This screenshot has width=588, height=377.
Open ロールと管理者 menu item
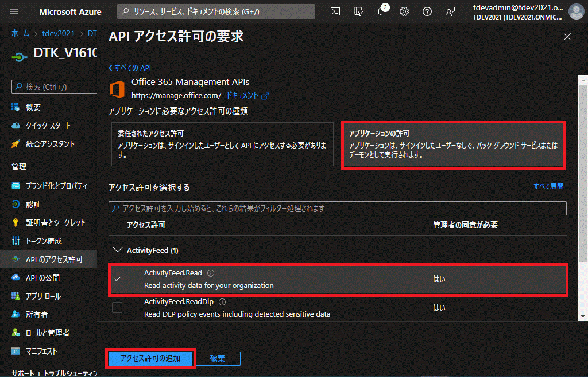tap(49, 333)
